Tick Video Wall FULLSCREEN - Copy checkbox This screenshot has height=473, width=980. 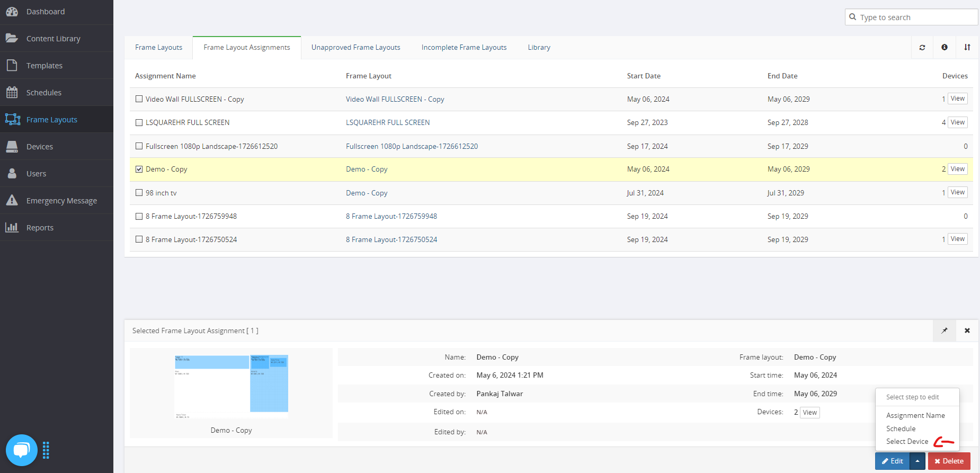pyautogui.click(x=139, y=99)
